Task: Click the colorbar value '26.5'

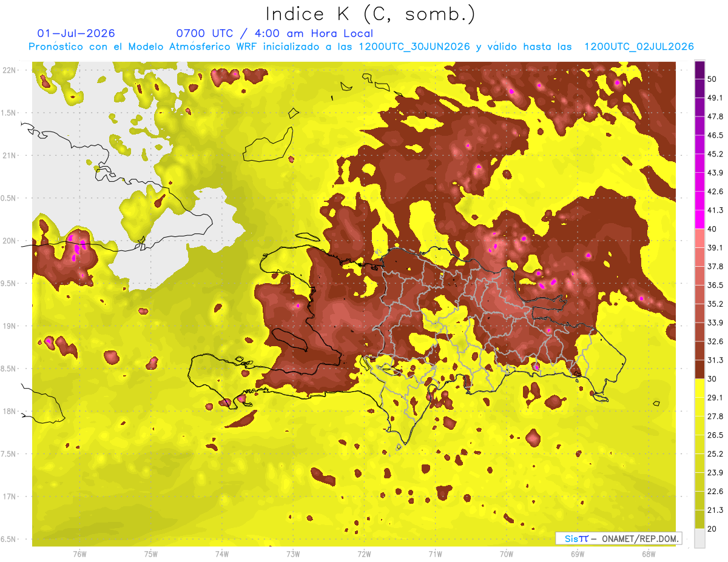Action: (715, 435)
